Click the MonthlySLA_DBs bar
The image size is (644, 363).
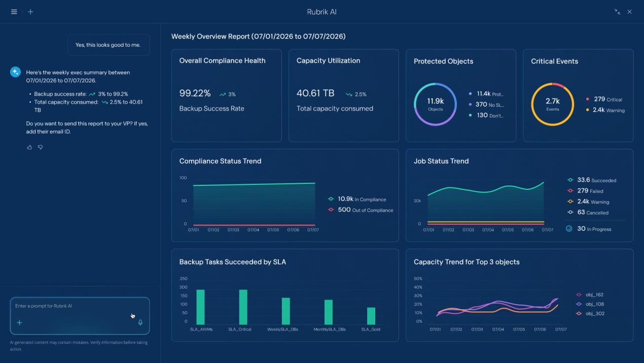[329, 312]
